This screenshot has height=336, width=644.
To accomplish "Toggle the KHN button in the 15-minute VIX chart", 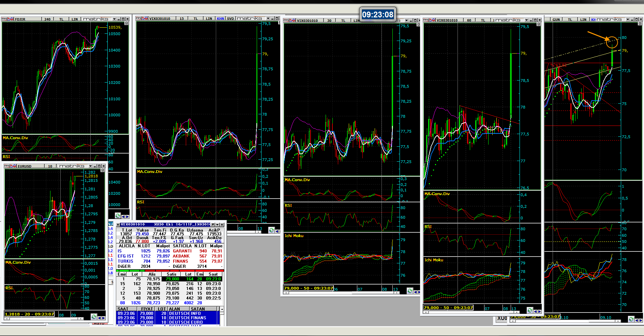I will (220, 18).
